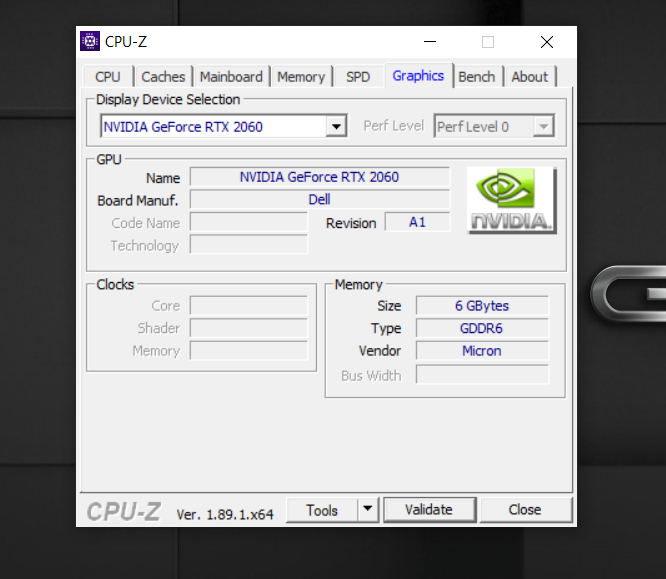Expand the Perf Level dropdown
This screenshot has height=579, width=666.
coord(543,127)
